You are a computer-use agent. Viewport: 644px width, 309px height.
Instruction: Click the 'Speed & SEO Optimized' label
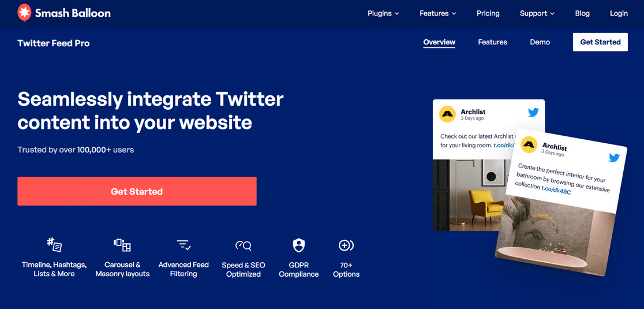(x=244, y=270)
